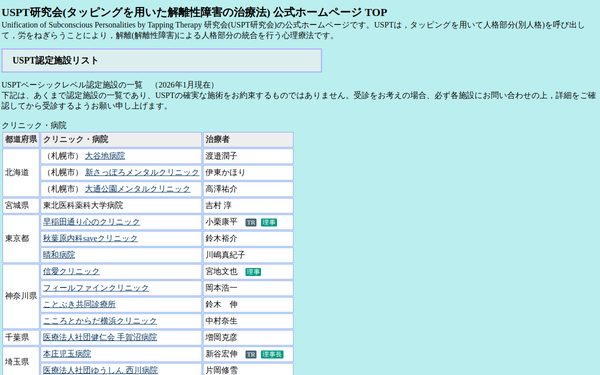
Task: Click the 都道府県 column header
Action: [x=21, y=140]
